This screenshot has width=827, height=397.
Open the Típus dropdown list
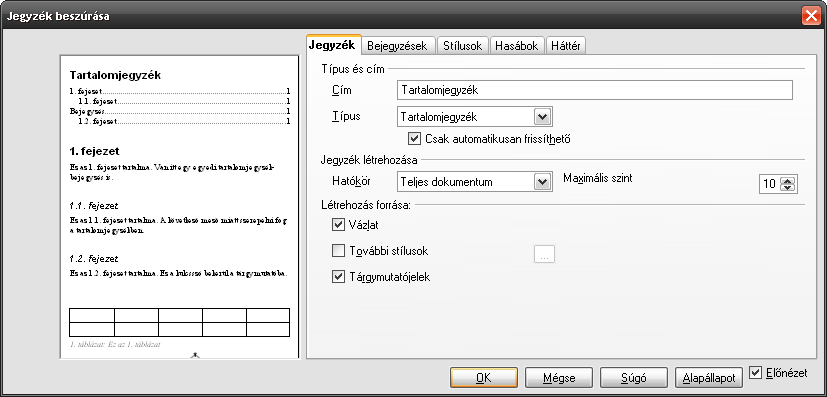pyautogui.click(x=543, y=117)
